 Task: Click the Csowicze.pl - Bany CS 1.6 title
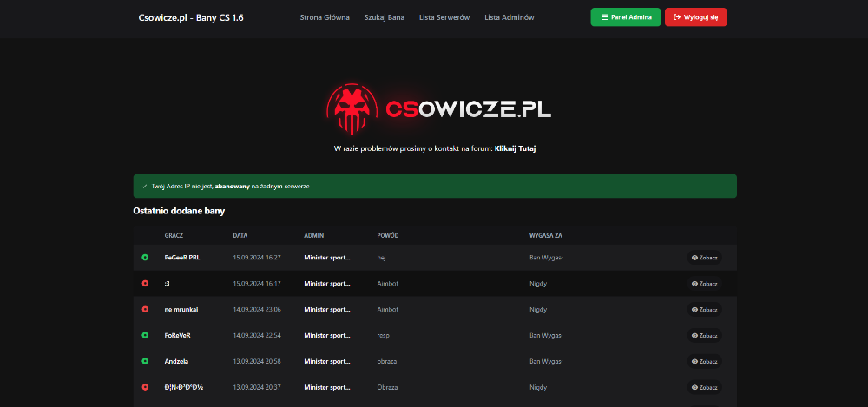pos(191,17)
